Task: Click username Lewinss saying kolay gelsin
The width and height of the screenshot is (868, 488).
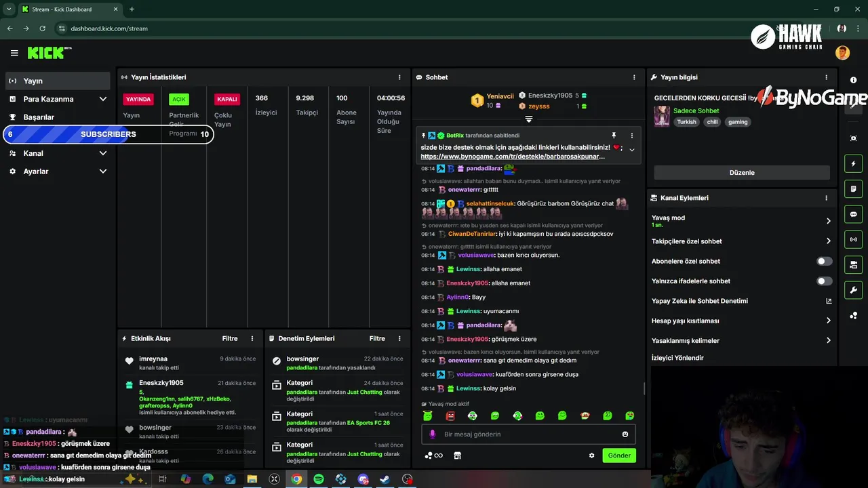Action: [469, 388]
